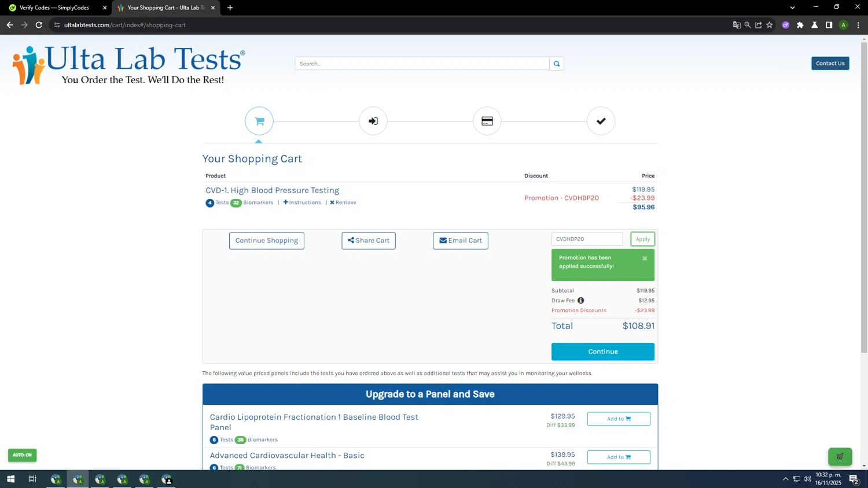Add Advanced Cardiovascular Health - Basic to cart
Screen dimensions: 868x488
coord(618,457)
